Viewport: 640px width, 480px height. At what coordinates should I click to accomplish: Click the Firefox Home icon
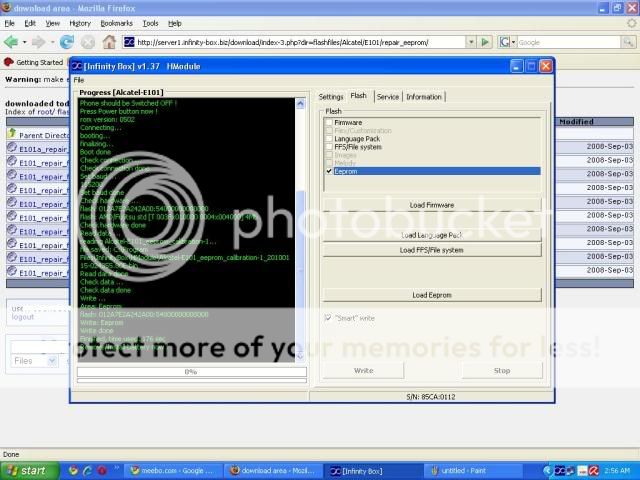click(x=107, y=42)
